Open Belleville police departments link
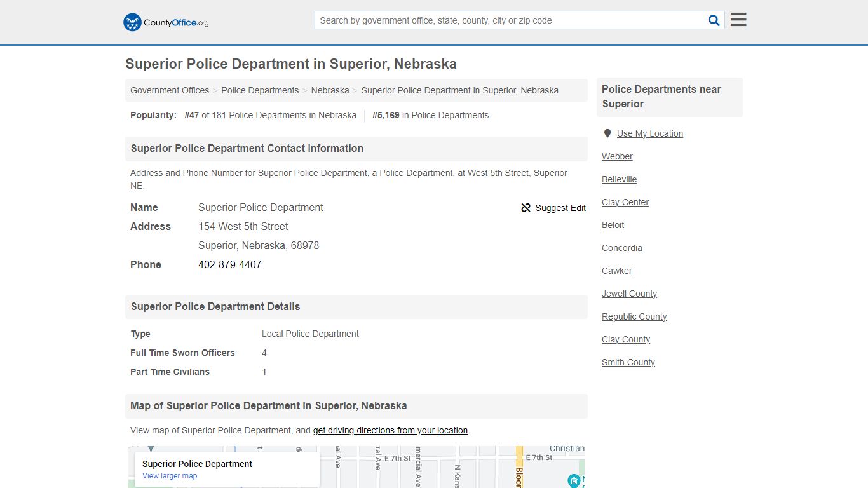Image resolution: width=868 pixels, height=488 pixels. (619, 179)
